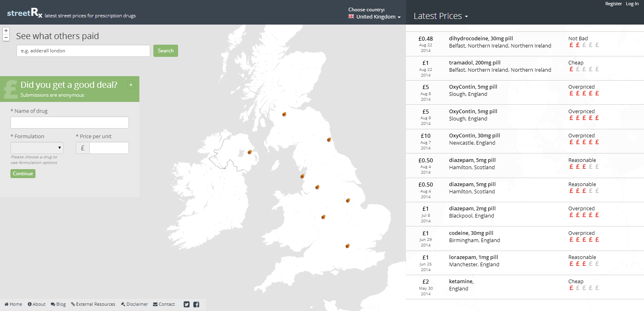The width and height of the screenshot is (644, 311).
Task: Click the £2 price in the list
Action: [x=426, y=282]
